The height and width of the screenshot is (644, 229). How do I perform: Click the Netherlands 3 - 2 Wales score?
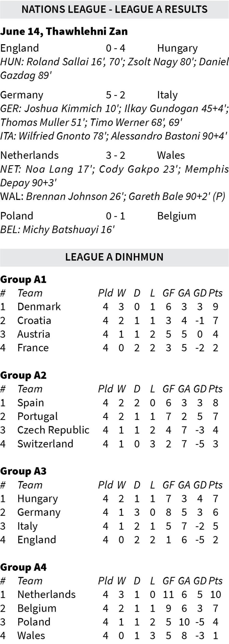coord(115,155)
